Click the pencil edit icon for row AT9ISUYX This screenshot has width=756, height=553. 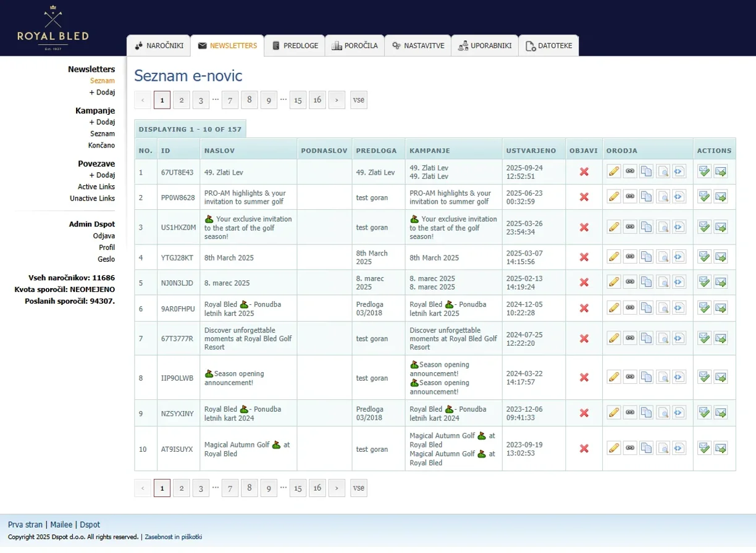[613, 449]
